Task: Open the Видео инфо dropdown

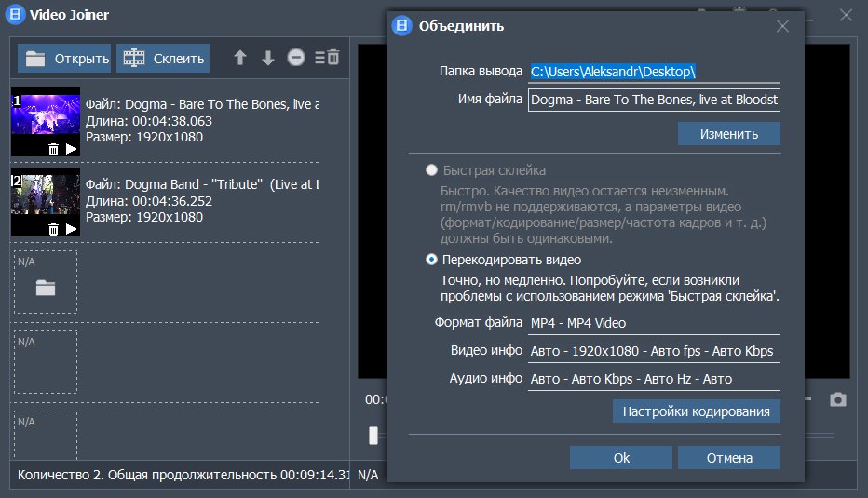Action: coord(654,351)
